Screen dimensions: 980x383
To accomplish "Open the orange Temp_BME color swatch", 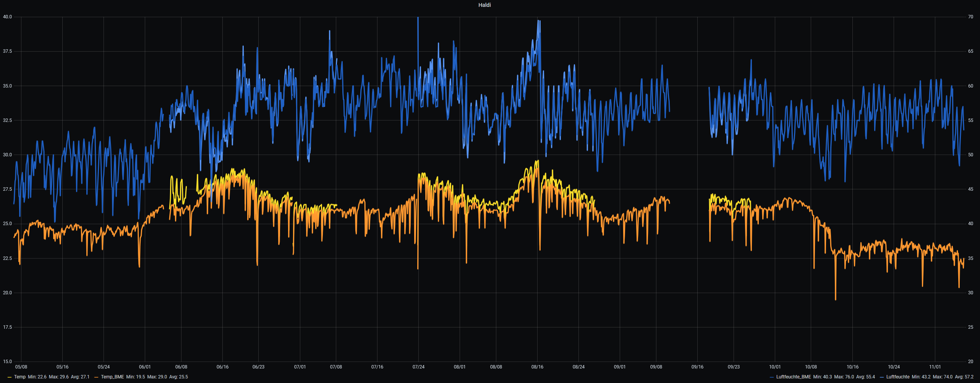I will point(96,377).
